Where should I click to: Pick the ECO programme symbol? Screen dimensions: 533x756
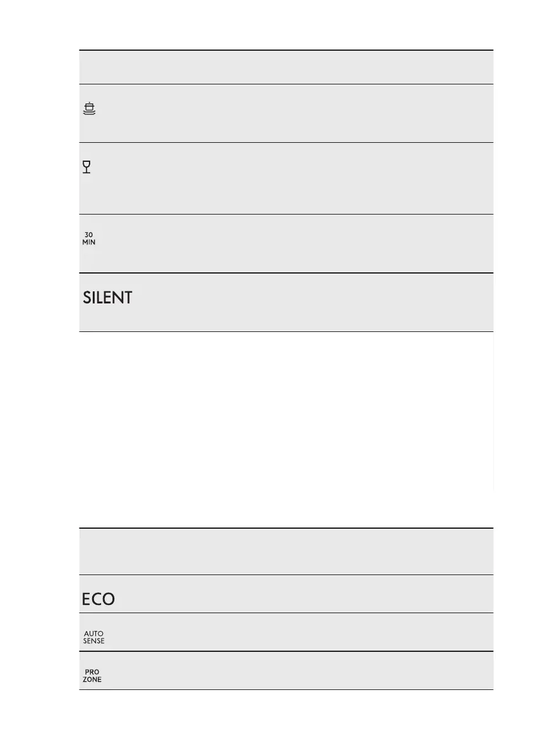(98, 599)
